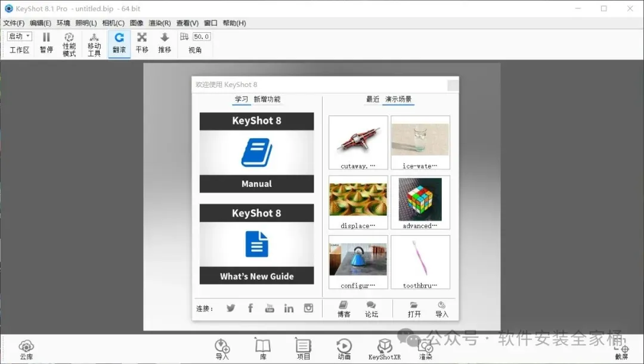Open the configurator kettle demo scene
Image resolution: width=644 pixels, height=364 pixels.
pyautogui.click(x=358, y=262)
